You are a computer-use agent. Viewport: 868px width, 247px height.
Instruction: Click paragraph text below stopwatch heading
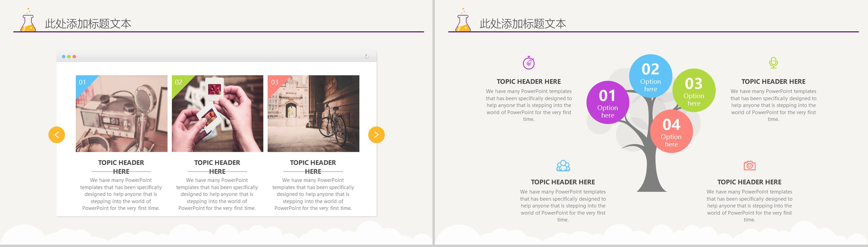pyautogui.click(x=528, y=105)
